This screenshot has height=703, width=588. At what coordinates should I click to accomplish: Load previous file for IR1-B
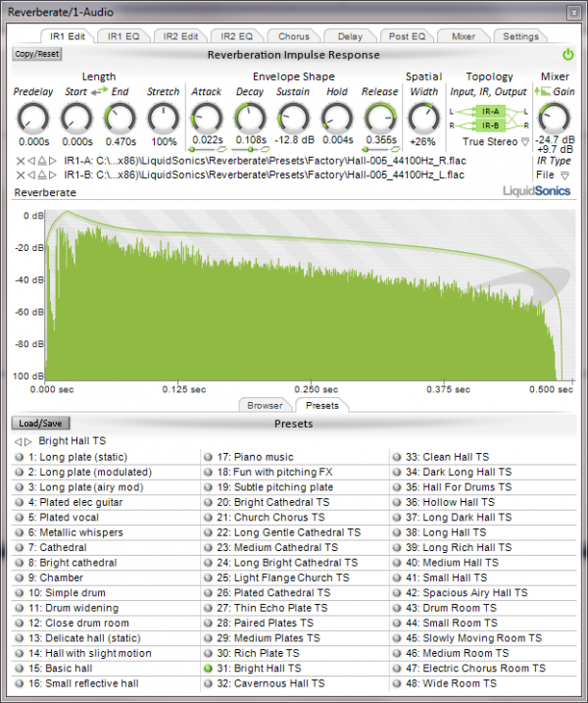coord(31,175)
